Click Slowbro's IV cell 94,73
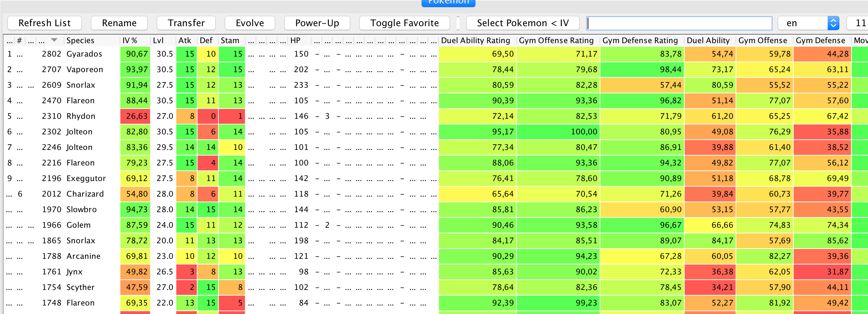This screenshot has height=314, width=868. click(135, 209)
